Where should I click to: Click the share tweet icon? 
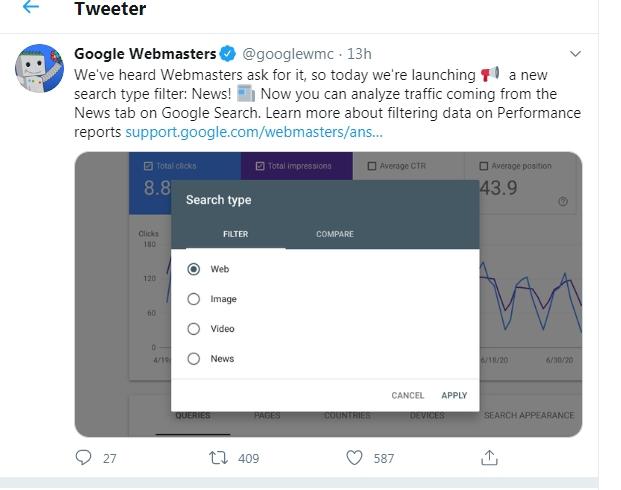[x=489, y=457]
